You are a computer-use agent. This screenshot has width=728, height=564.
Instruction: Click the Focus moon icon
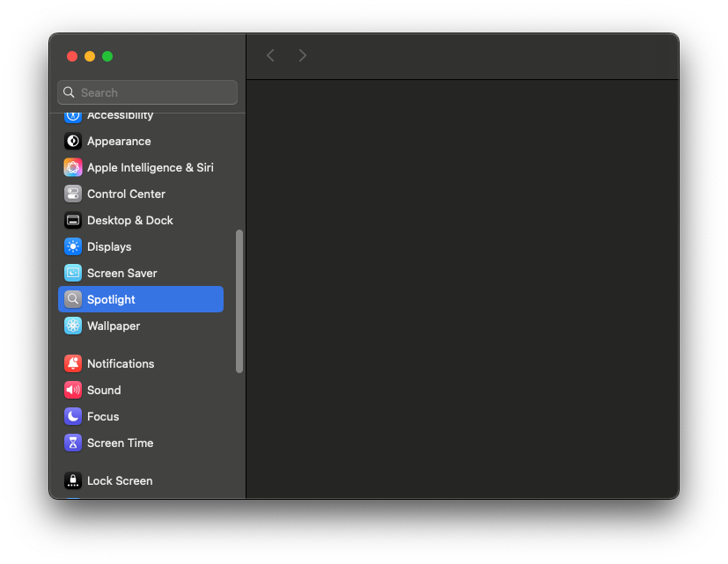click(73, 416)
